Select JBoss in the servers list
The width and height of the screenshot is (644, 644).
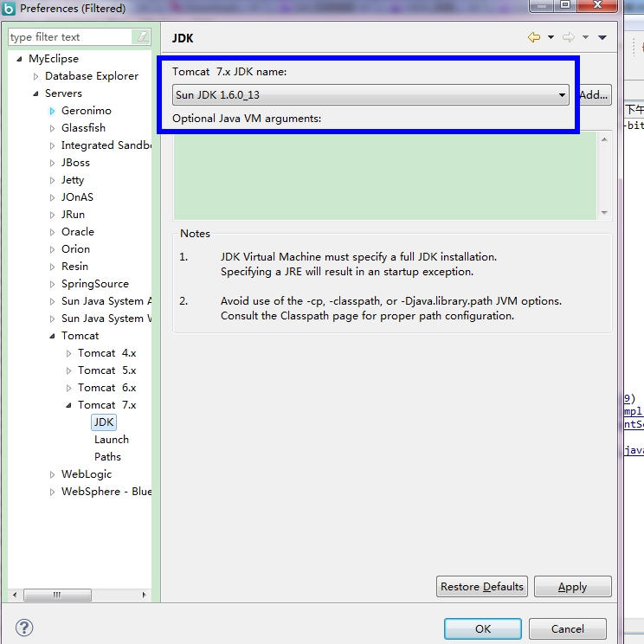[x=75, y=163]
